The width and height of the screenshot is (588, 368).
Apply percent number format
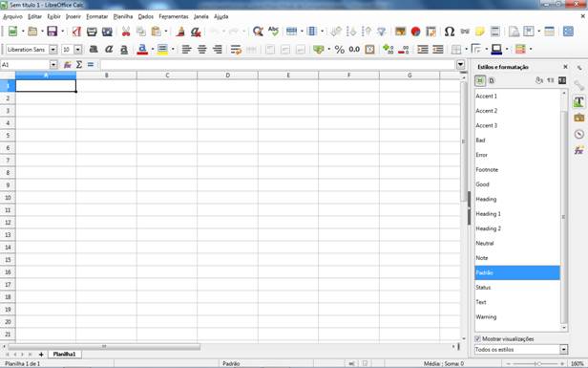(x=340, y=49)
